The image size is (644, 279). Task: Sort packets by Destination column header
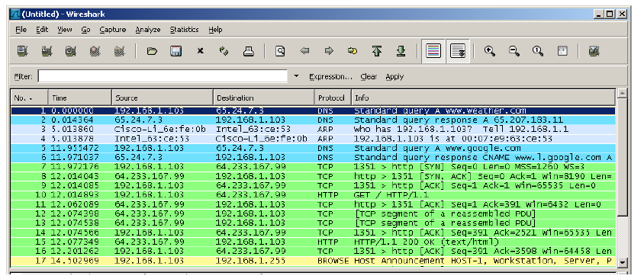point(264,98)
